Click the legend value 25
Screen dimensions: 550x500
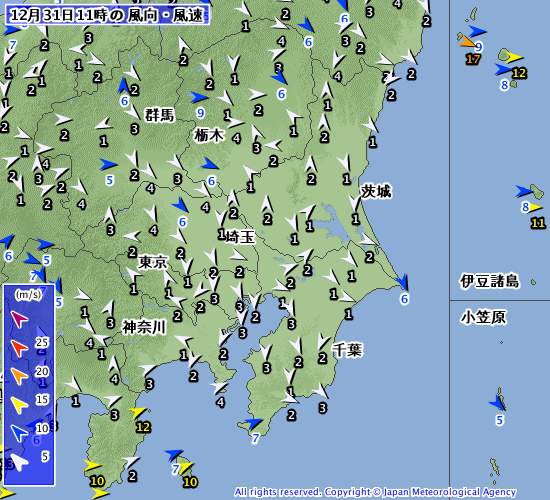pos(42,342)
